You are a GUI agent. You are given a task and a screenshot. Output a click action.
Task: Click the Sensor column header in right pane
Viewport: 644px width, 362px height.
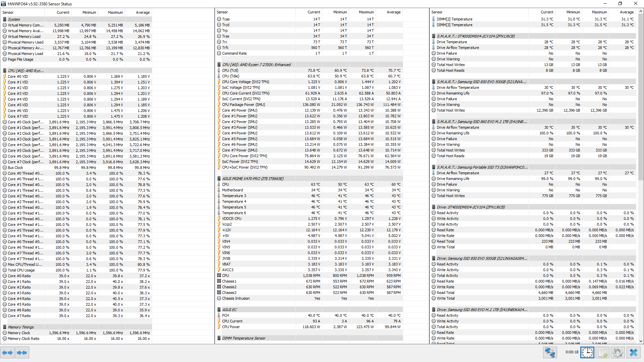click(437, 12)
